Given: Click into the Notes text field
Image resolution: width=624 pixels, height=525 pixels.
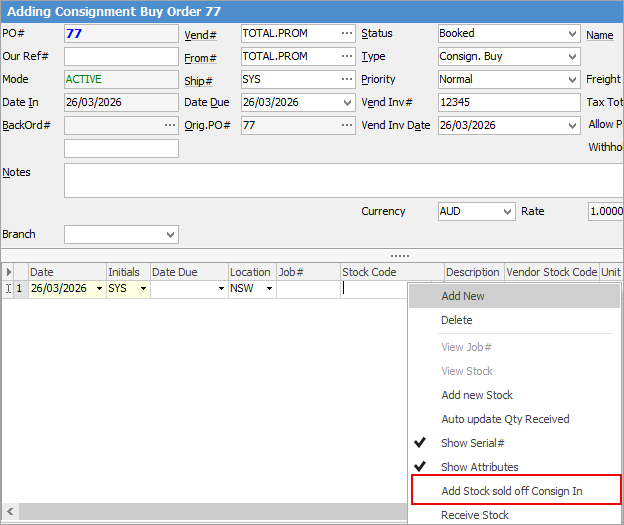Looking at the screenshot, I should [340, 181].
